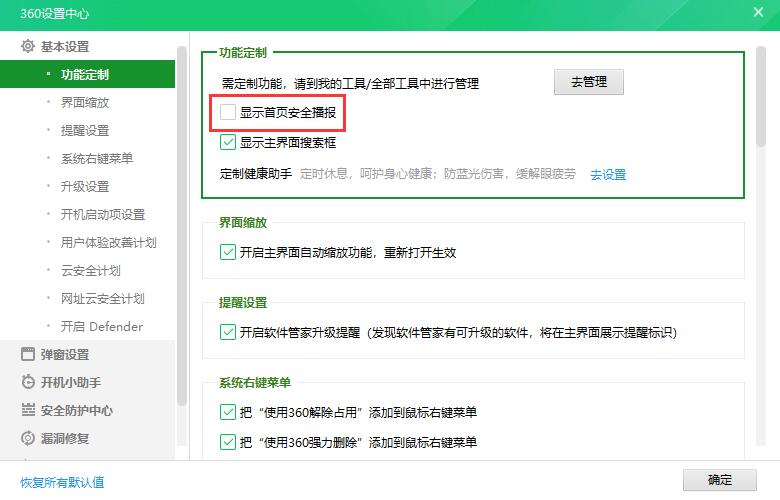The width and height of the screenshot is (780, 500).
Task: Select 开机启动项设置 sidebar entry
Action: 103,214
